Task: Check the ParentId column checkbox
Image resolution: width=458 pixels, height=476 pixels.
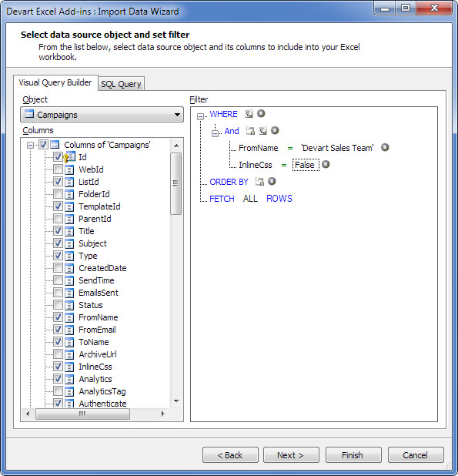Action: point(58,218)
